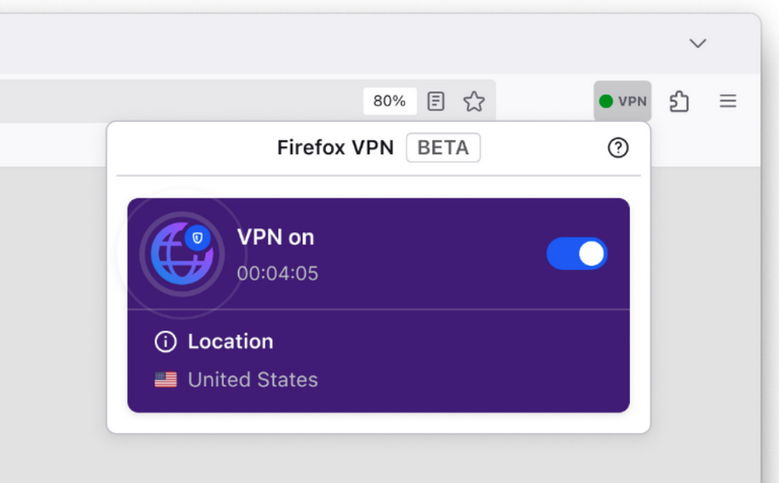Click inside the address bar field
Image resolution: width=779 pixels, height=483 pixels.
(x=180, y=101)
